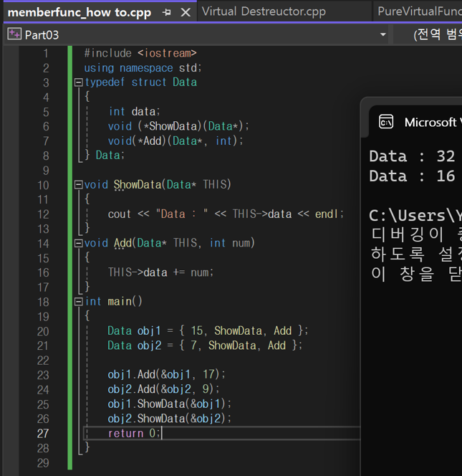Click 'obj1.Add(&obj1, 17);' call

pyautogui.click(x=167, y=375)
